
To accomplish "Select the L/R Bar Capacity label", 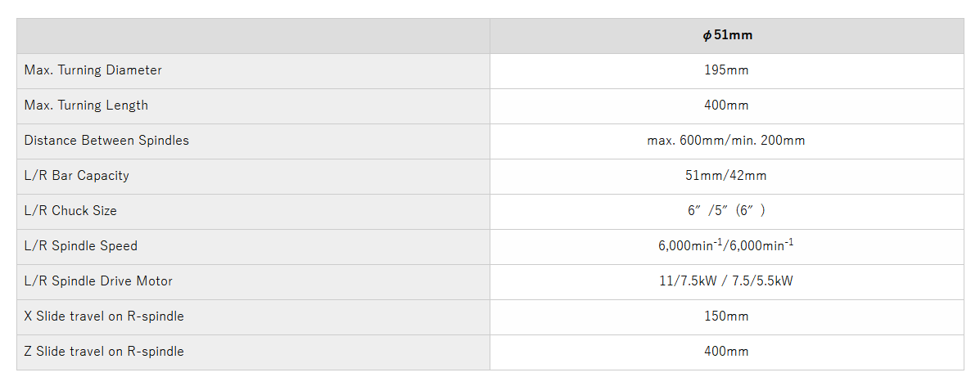I will coord(77,175).
